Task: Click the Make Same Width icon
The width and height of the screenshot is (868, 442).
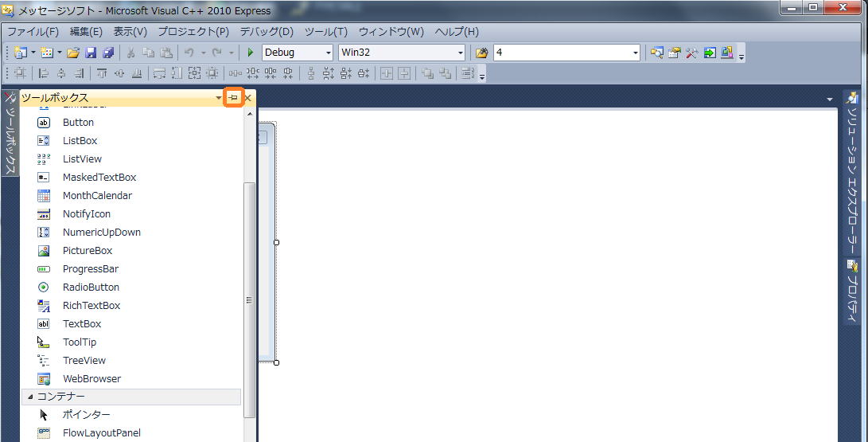Action: coord(159,73)
